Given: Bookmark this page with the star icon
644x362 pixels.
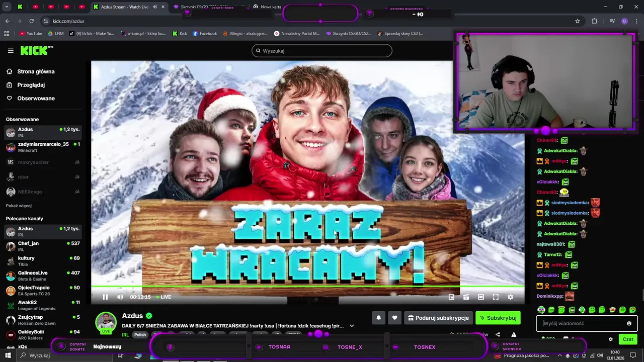Looking at the screenshot, I should pos(578,21).
